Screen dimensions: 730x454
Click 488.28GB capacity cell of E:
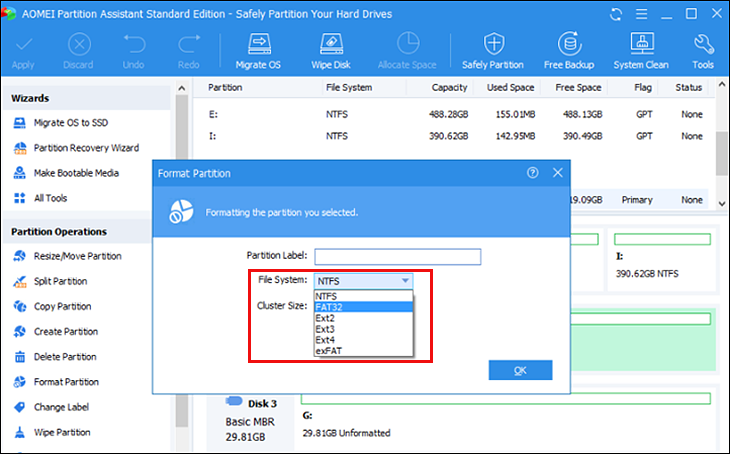click(448, 115)
